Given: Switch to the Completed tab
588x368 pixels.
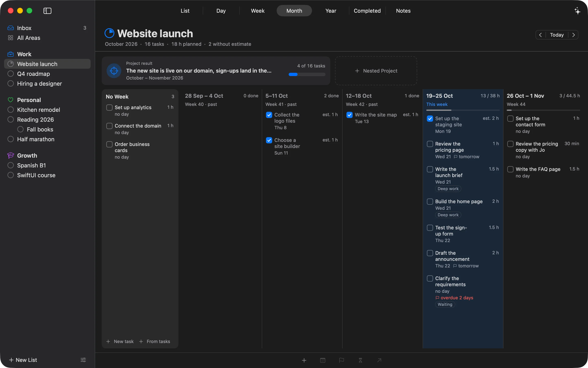Looking at the screenshot, I should pyautogui.click(x=367, y=11).
